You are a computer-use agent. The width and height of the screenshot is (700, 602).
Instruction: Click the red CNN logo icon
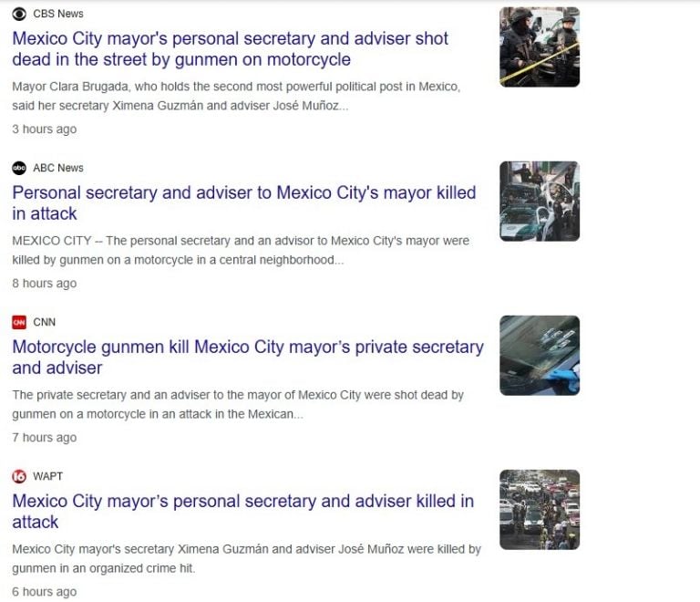19,322
